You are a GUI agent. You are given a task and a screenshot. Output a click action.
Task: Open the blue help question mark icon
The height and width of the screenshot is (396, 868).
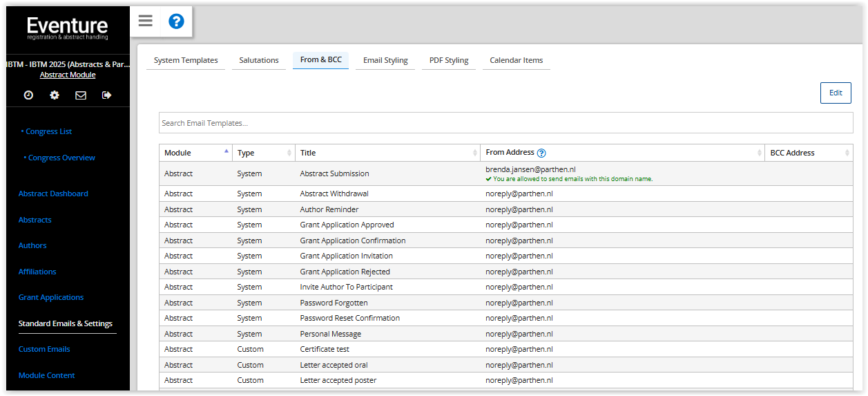click(176, 21)
